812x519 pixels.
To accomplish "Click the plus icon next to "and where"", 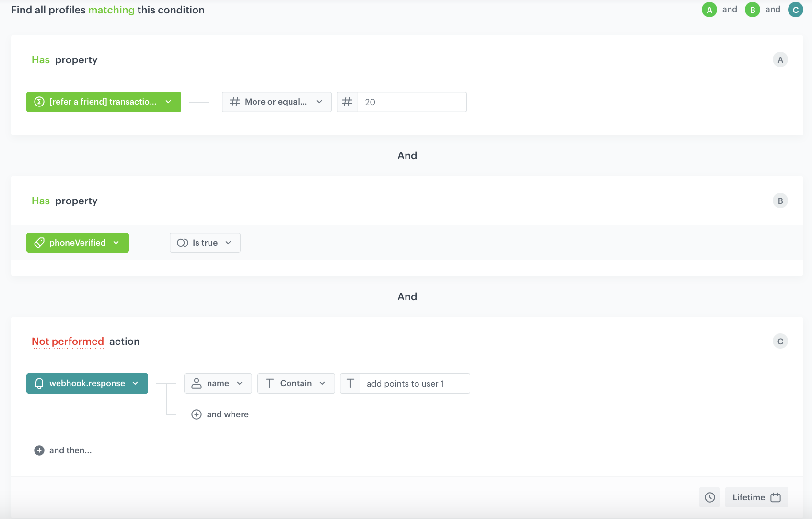I will (x=197, y=414).
